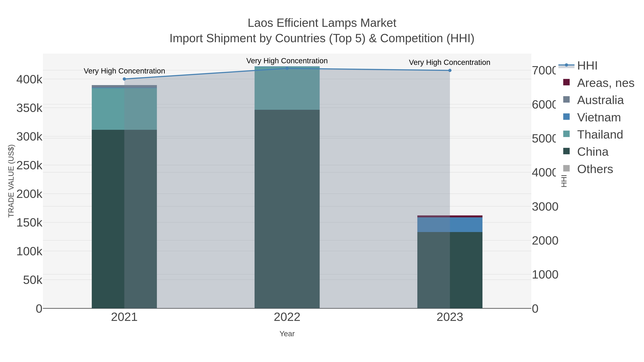
Task: Click the 150k y-axis tick label
Action: (x=30, y=223)
